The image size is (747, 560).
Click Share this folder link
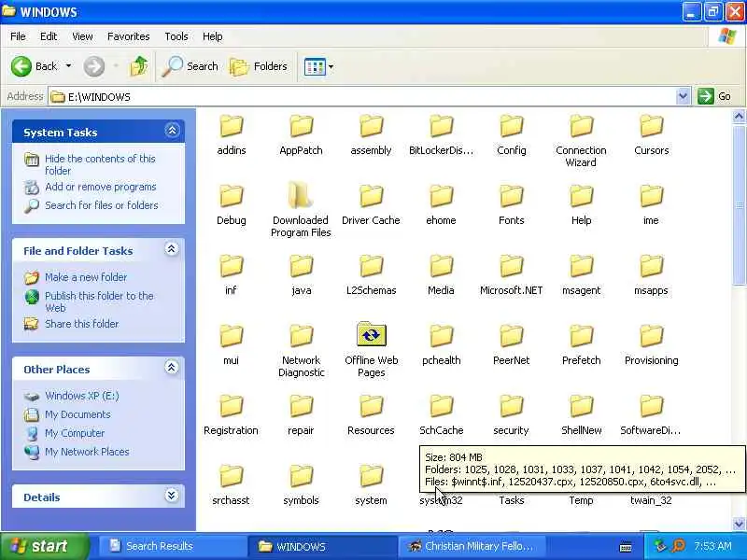[x=81, y=324]
